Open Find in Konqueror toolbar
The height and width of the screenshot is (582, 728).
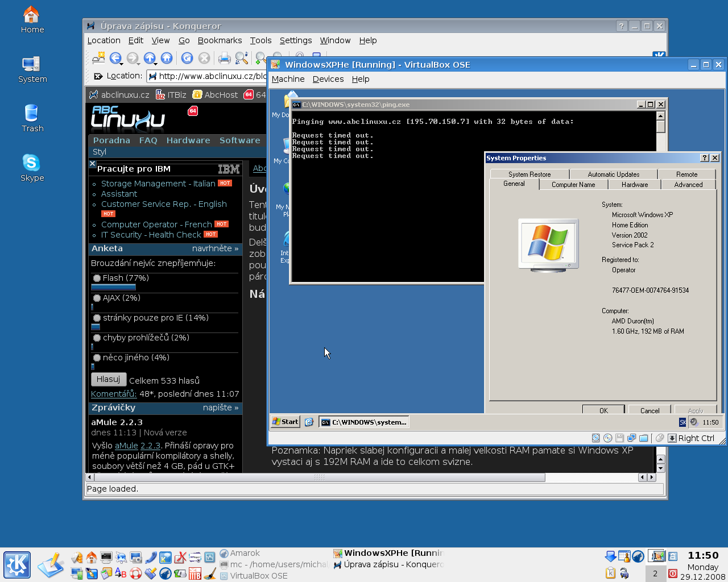[242, 58]
